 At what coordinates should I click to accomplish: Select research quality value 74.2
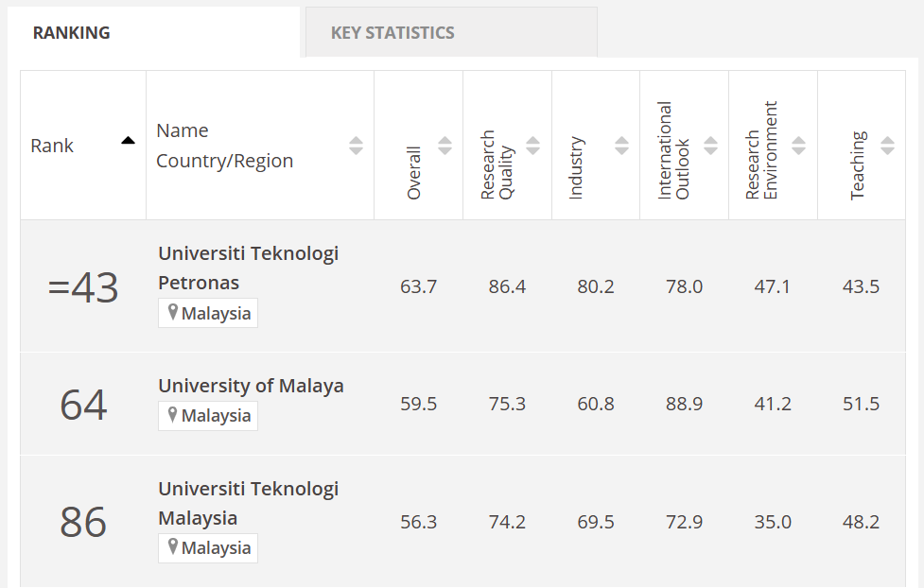click(x=507, y=522)
